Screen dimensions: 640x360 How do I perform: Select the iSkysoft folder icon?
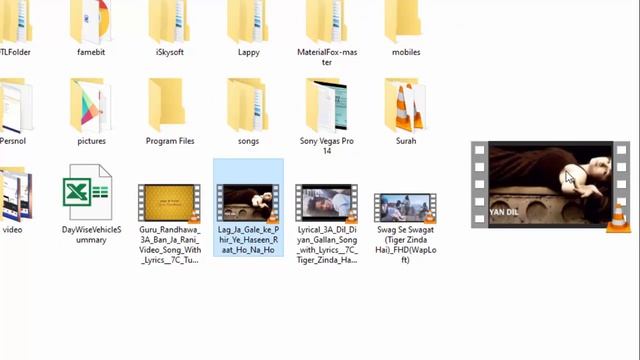169,21
